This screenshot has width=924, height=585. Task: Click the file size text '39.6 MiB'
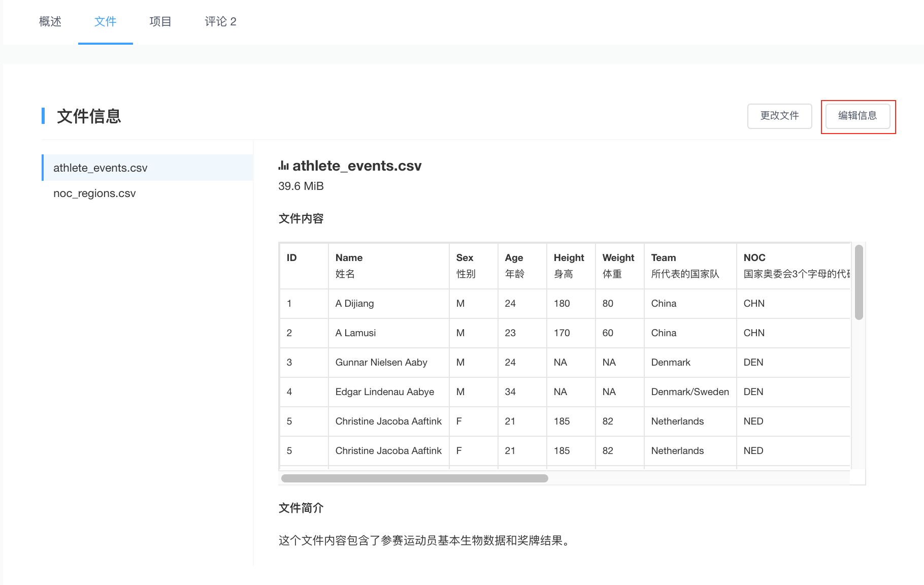(301, 186)
